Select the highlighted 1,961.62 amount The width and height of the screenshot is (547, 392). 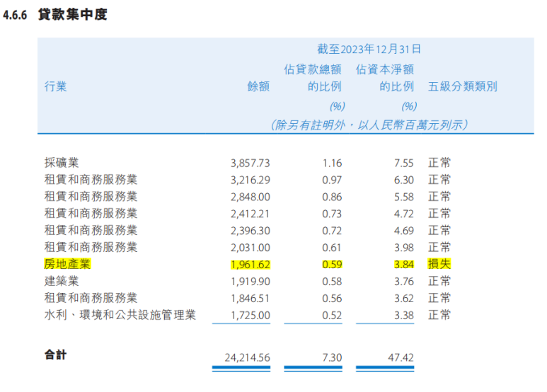pyautogui.click(x=250, y=265)
